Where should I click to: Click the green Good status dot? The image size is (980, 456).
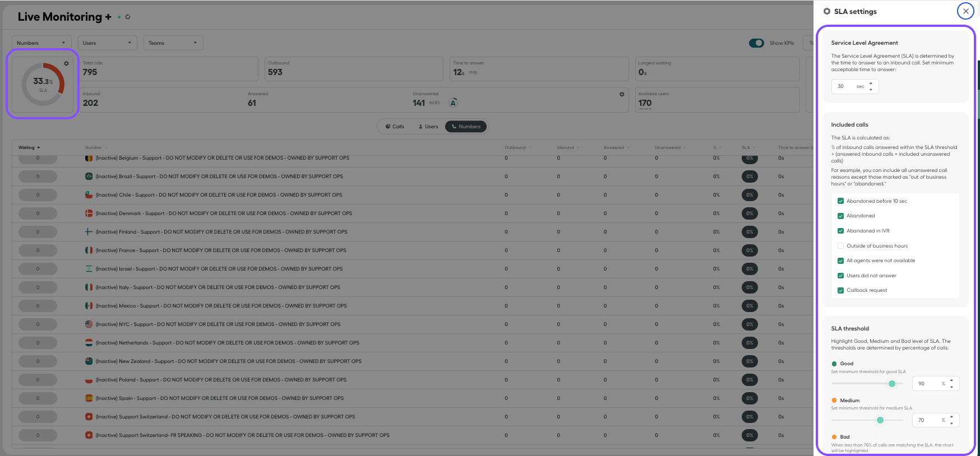(834, 364)
